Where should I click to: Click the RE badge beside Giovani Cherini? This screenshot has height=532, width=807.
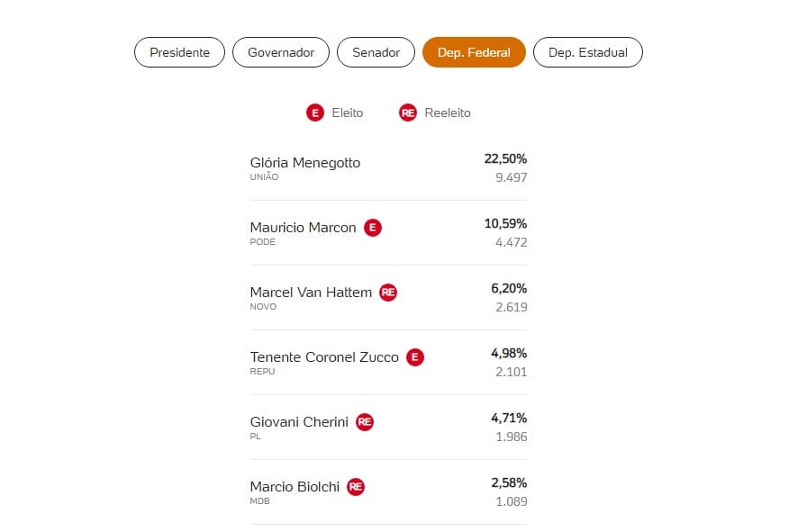pos(365,422)
